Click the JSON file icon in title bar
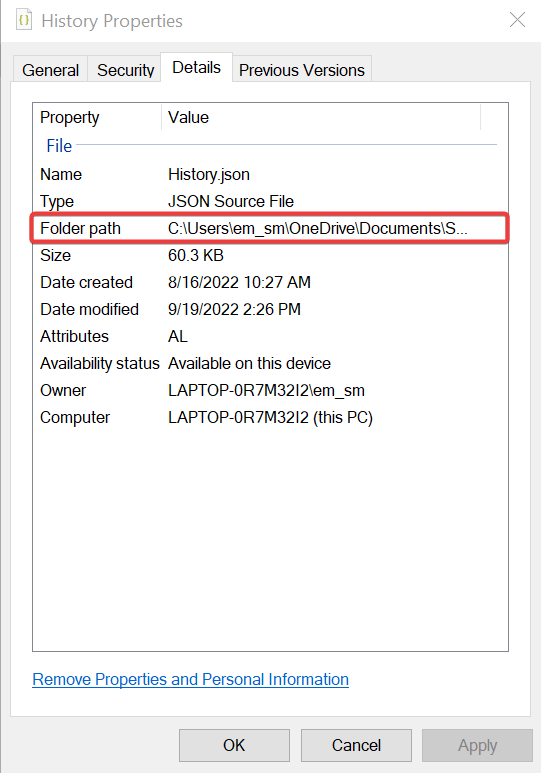Screen dimensions: 541x773 click(24, 21)
